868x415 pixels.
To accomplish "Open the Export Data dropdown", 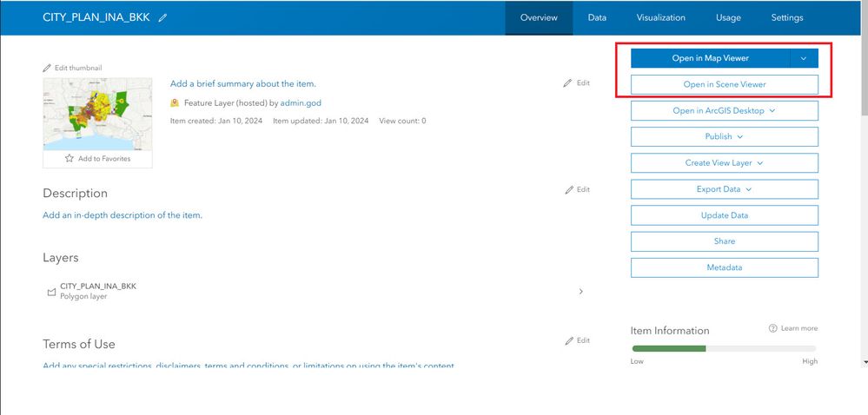I will click(724, 189).
